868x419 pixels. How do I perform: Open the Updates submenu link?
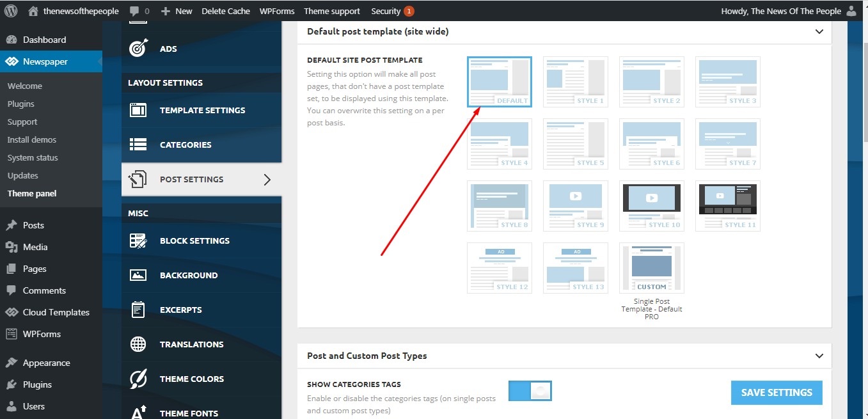(x=23, y=175)
